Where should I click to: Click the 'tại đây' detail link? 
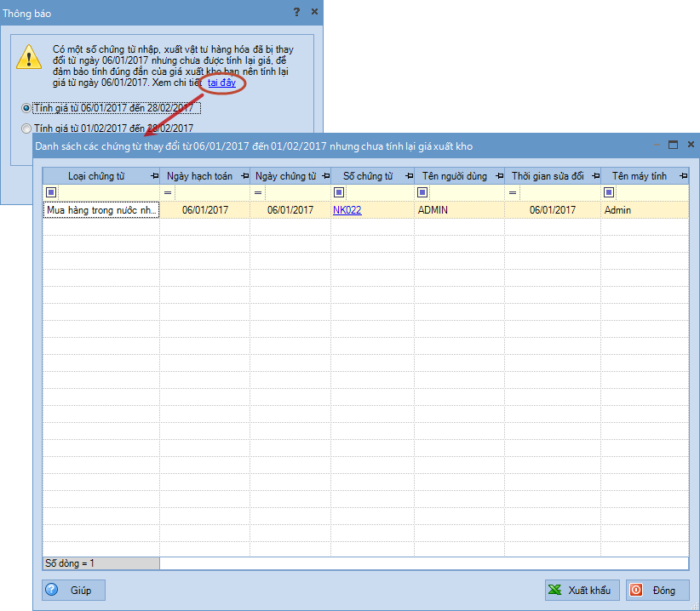(x=221, y=83)
